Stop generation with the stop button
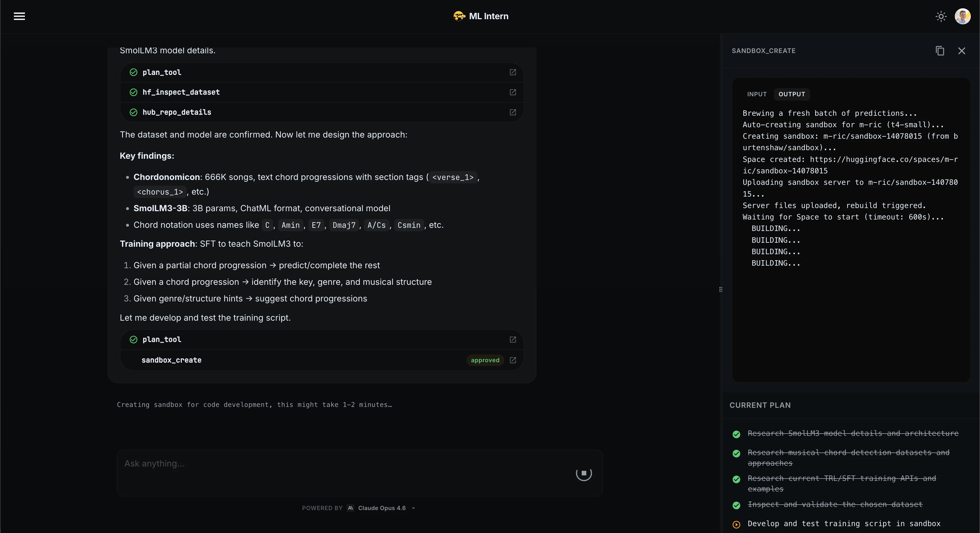This screenshot has height=533, width=980. click(584, 473)
